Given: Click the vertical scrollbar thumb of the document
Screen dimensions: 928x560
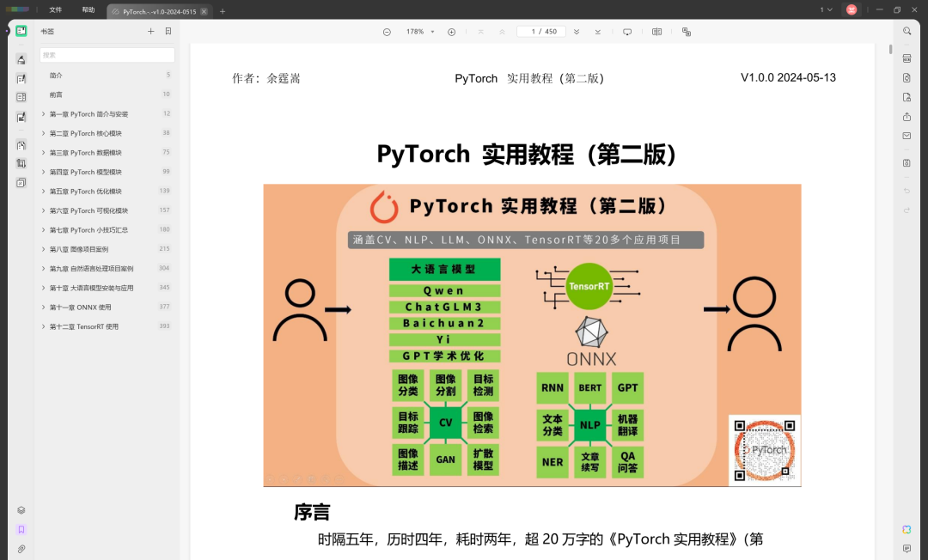Looking at the screenshot, I should 890,49.
